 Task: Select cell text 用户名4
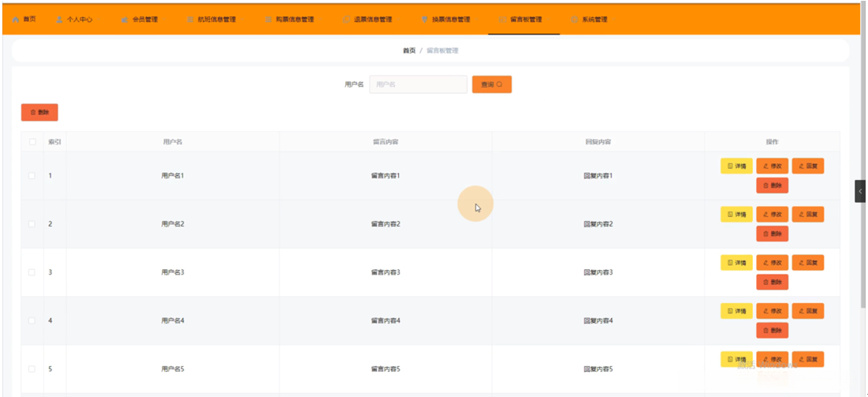coord(173,320)
